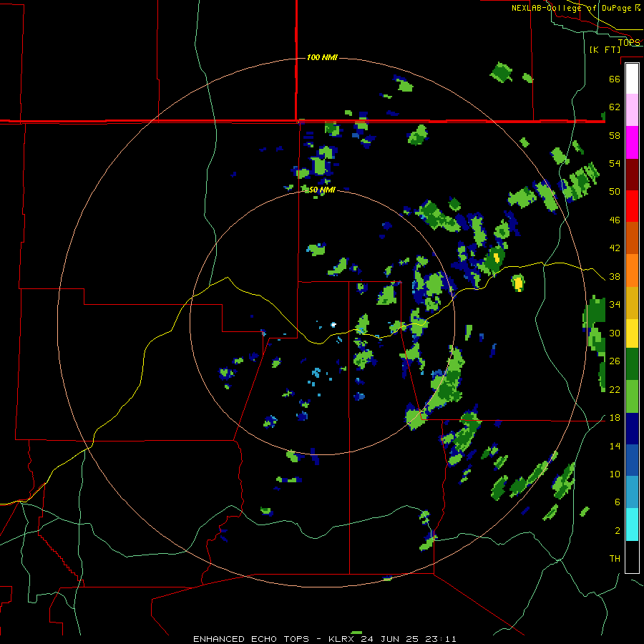This screenshot has height=644, width=644.
Task: Click the light green legend swatch
Action: pyautogui.click(x=632, y=396)
